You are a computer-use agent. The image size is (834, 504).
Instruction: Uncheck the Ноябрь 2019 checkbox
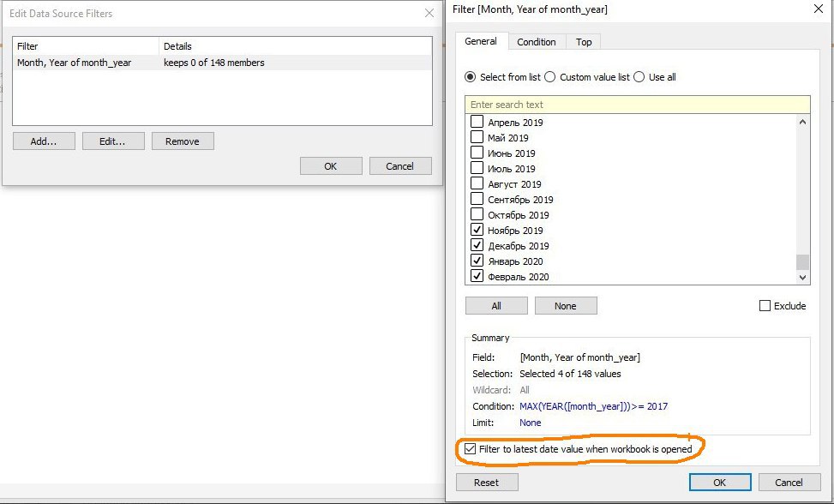pyautogui.click(x=477, y=231)
